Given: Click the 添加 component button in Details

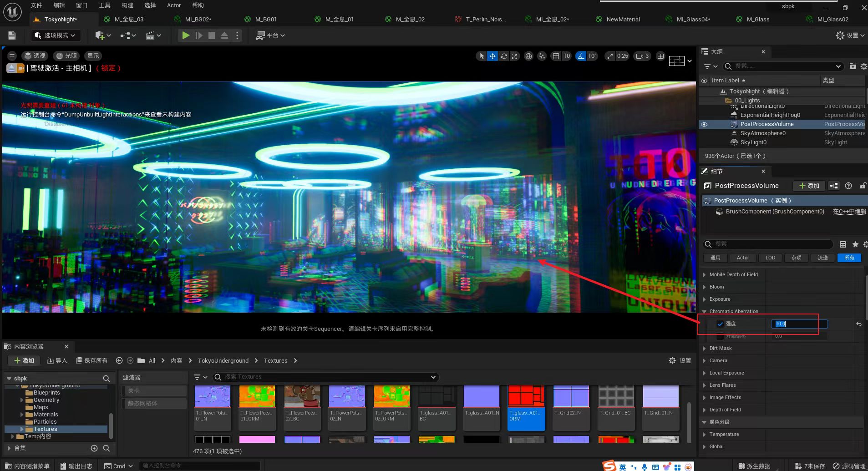Looking at the screenshot, I should 809,186.
